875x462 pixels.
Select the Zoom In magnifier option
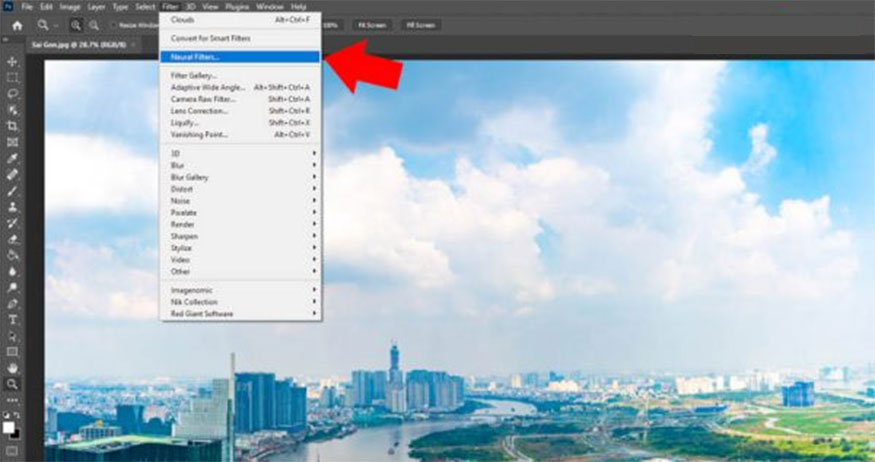point(76,25)
